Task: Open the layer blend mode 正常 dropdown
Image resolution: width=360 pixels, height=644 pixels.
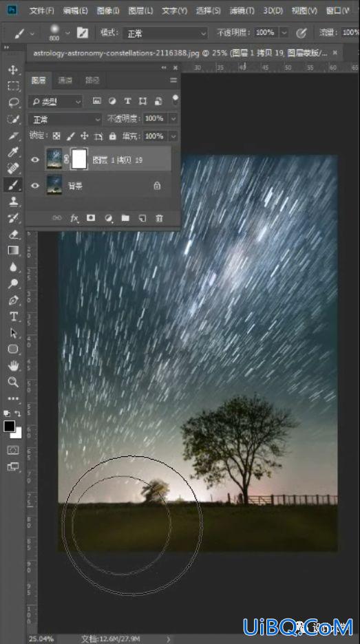Action: click(65, 119)
